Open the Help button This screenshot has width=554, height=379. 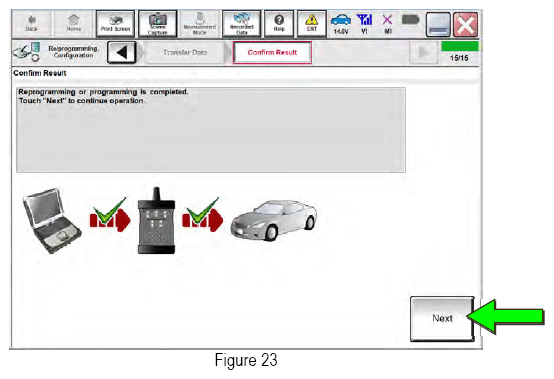(x=279, y=24)
